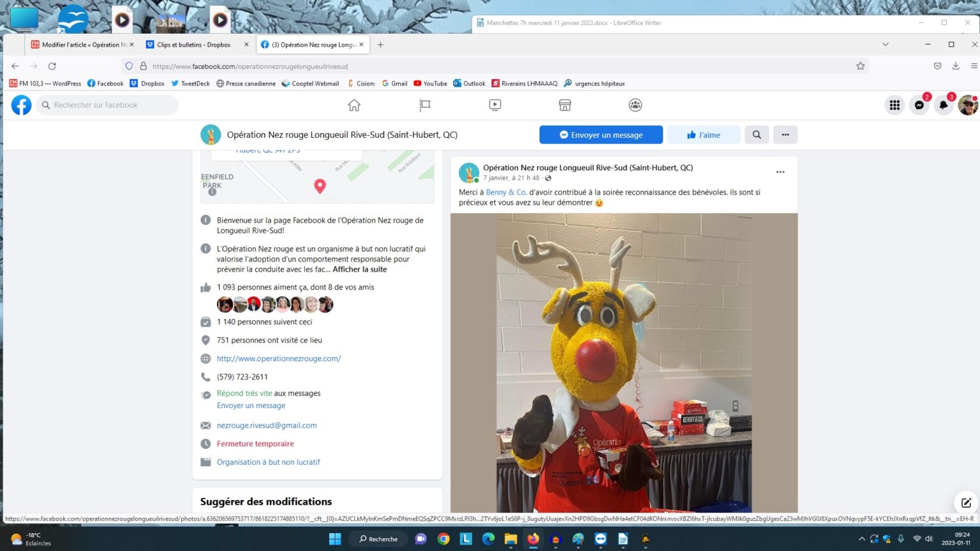Expand description with Afficher la suite
Image resolution: width=980 pixels, height=551 pixels.
click(x=360, y=269)
